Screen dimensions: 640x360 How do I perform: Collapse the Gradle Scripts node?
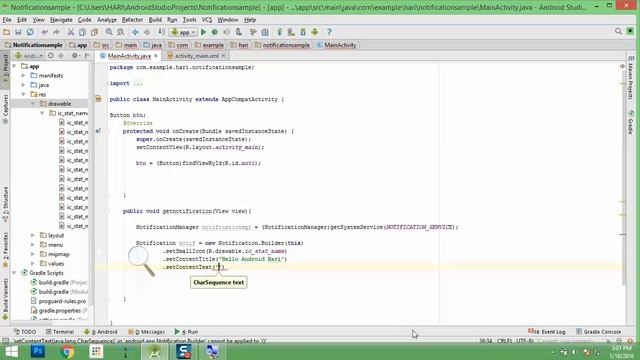[15, 273]
